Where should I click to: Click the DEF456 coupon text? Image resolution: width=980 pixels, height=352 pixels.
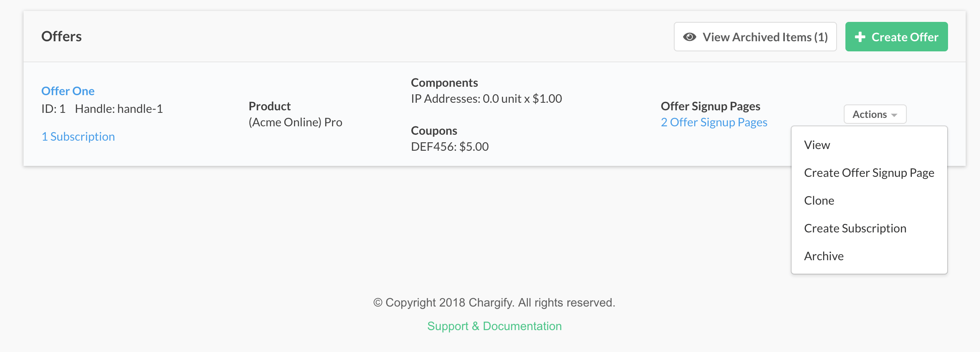click(450, 147)
